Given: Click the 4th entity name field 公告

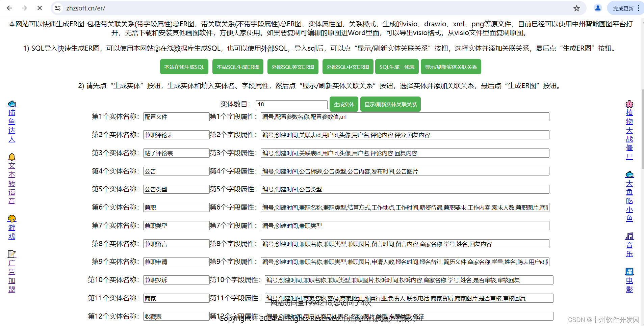Looking at the screenshot, I should [x=176, y=171].
